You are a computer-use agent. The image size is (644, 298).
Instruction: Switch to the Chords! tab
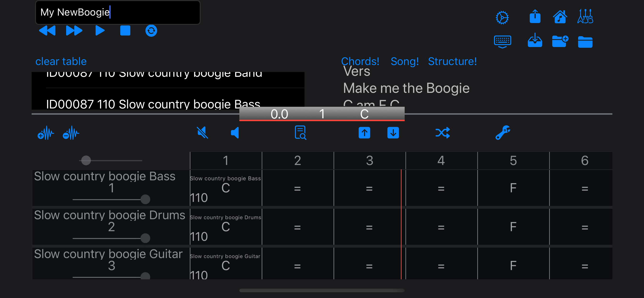[x=360, y=61]
